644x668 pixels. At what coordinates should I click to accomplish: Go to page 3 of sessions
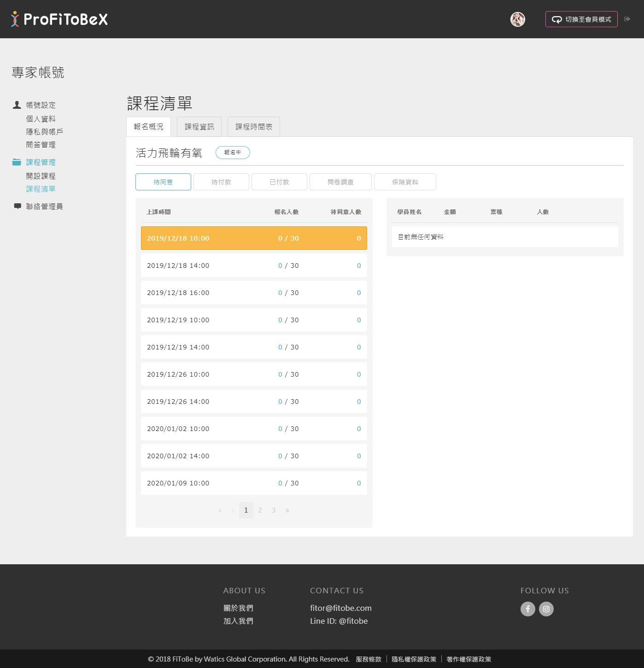pyautogui.click(x=274, y=510)
